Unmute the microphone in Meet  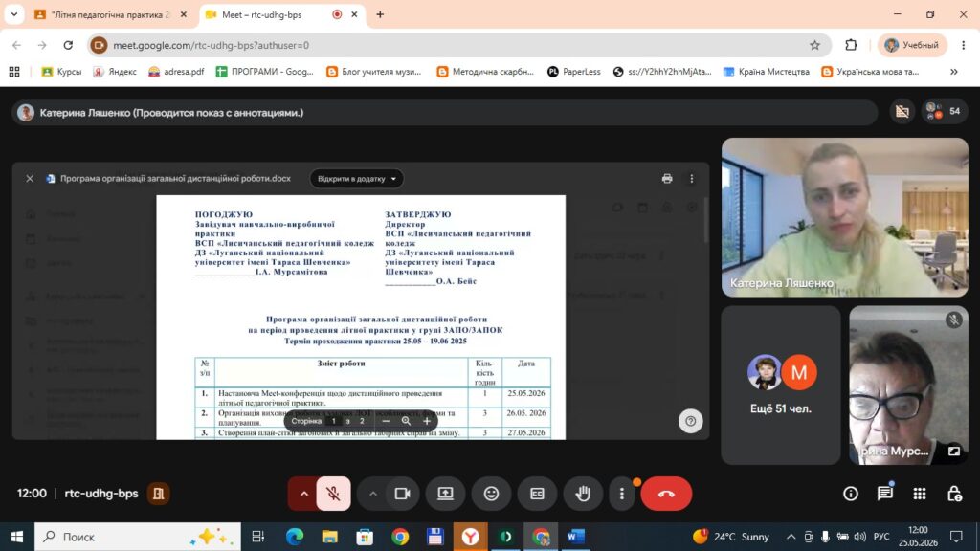coord(333,494)
